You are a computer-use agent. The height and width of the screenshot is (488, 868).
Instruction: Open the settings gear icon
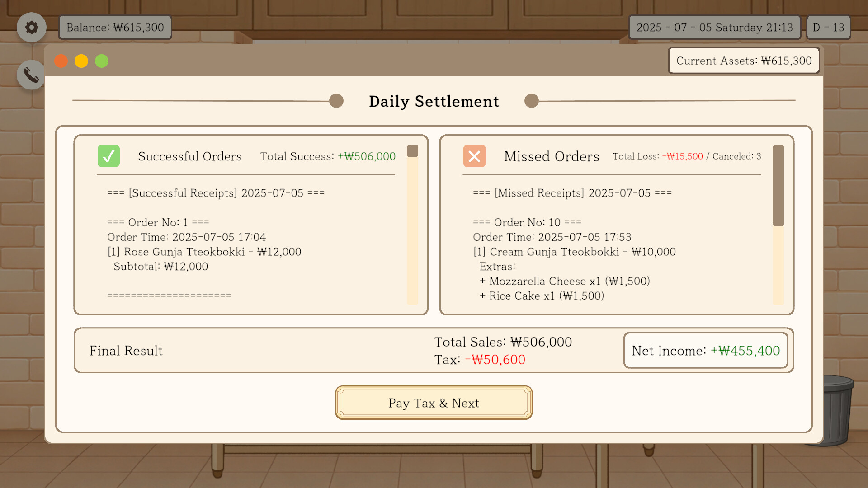(x=31, y=28)
